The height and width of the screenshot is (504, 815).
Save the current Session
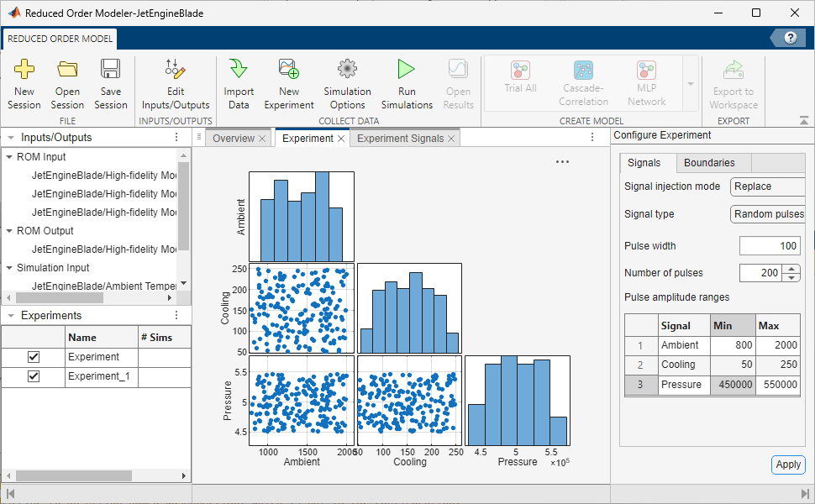tap(110, 81)
